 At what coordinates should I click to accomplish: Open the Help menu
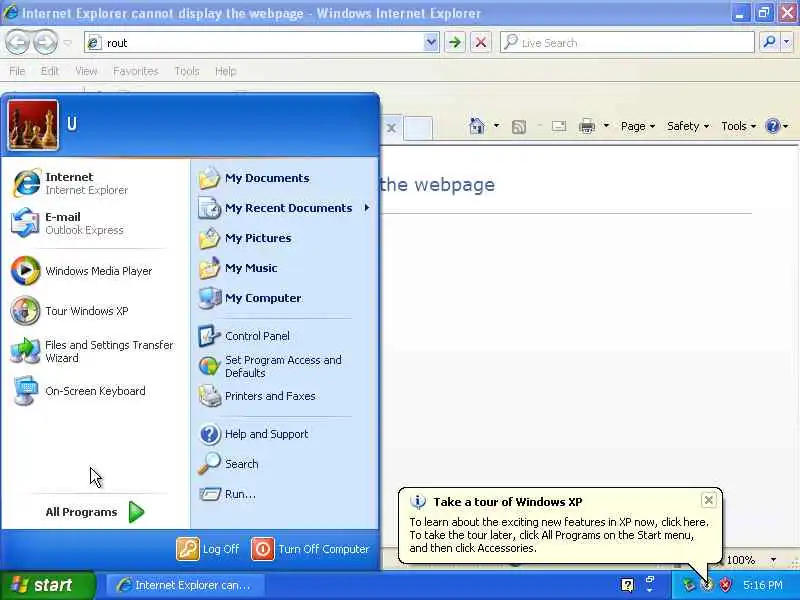coord(226,71)
